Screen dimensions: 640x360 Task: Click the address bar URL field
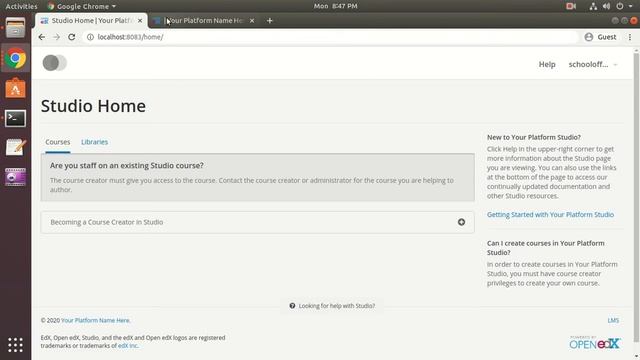tap(331, 37)
